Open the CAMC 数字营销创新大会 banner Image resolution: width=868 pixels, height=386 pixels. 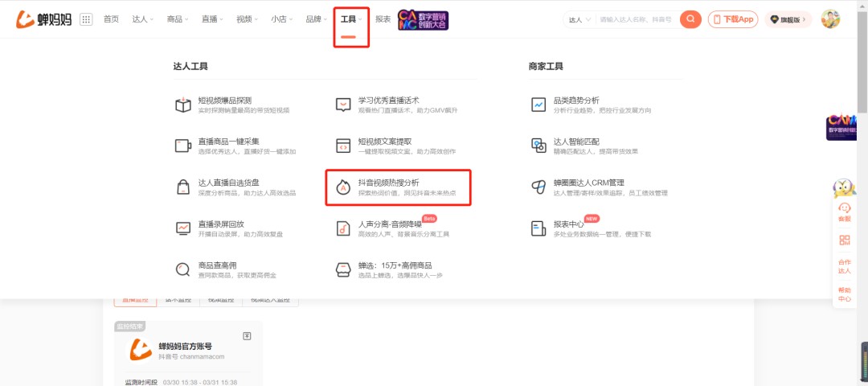[423, 20]
